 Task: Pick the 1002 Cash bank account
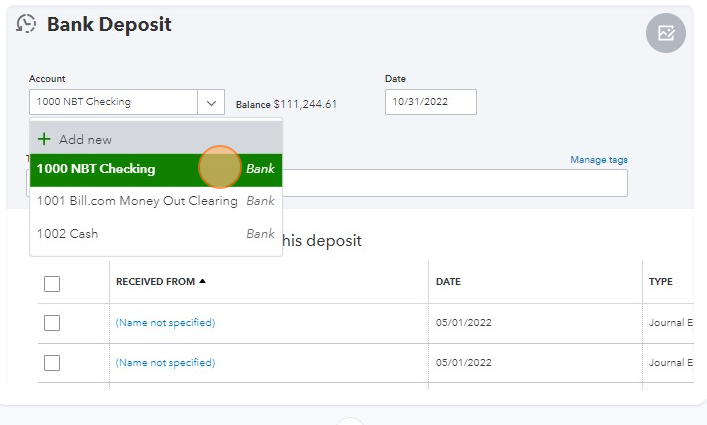[68, 234]
